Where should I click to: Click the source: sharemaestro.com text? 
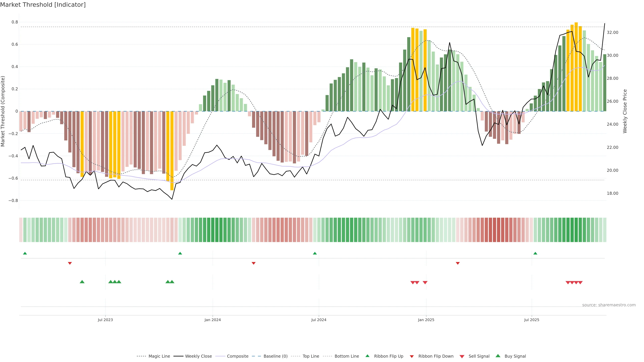tap(609, 305)
